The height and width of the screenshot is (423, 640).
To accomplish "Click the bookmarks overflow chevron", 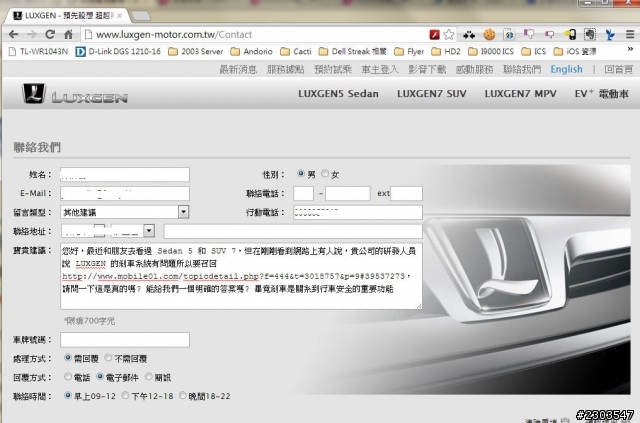I will (x=630, y=49).
